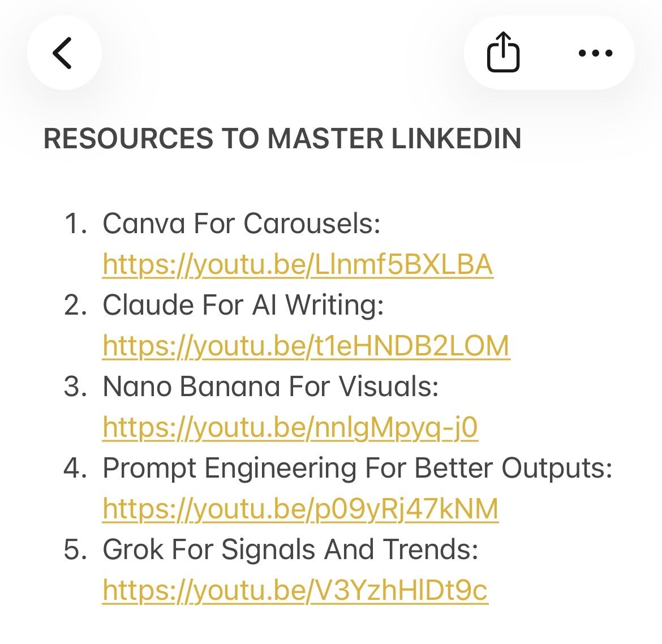Place cursor on "Canva For Carousels:" text
Viewport: 662px width, 644px height.
tap(242, 224)
